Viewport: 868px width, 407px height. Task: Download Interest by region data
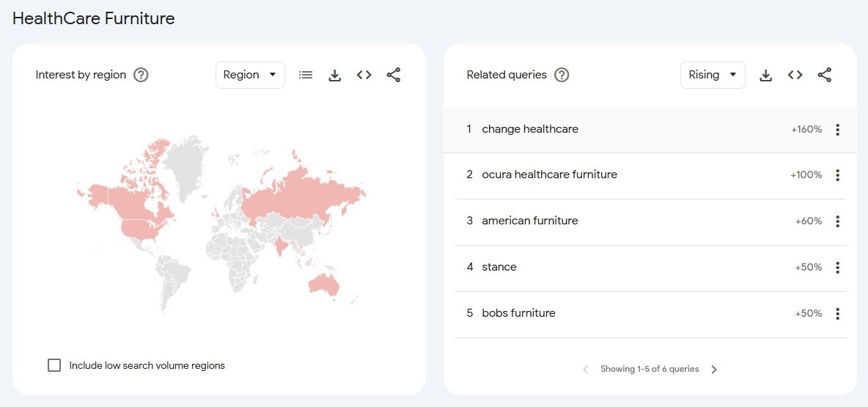[x=335, y=75]
